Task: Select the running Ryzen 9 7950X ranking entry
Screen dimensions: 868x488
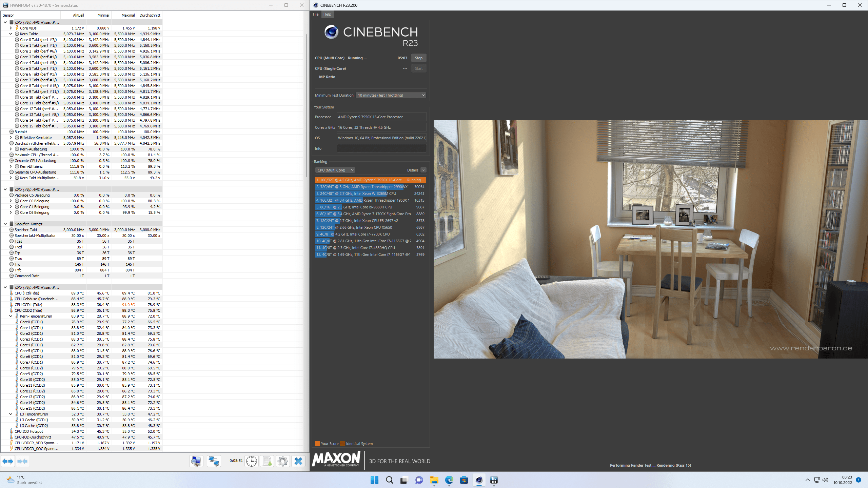Action: pyautogui.click(x=370, y=180)
